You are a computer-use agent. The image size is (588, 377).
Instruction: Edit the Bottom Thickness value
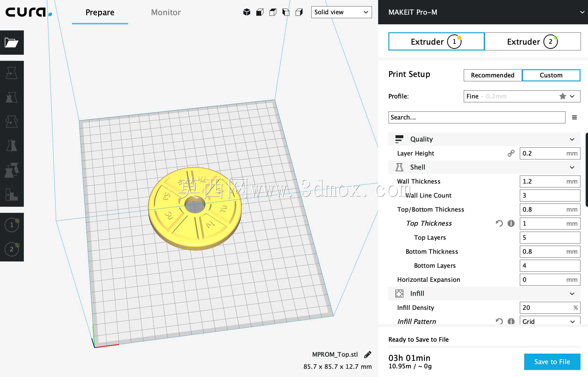[550, 252]
